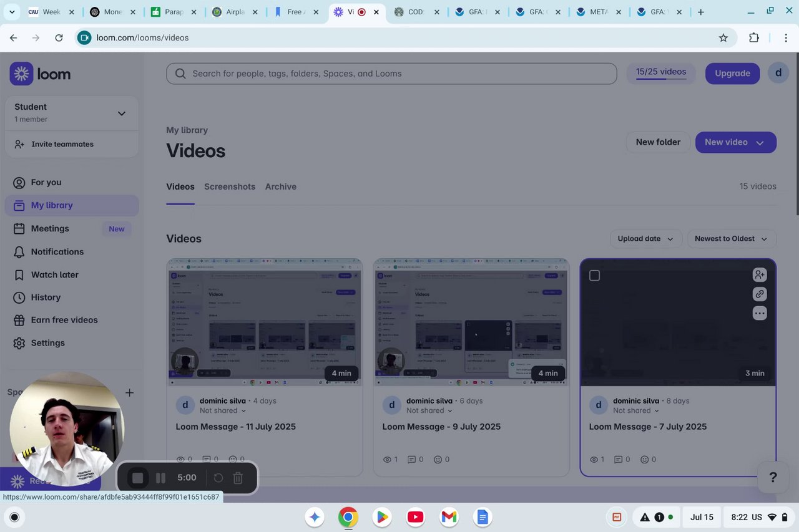Open the ChromeOS launcher button

(x=14, y=517)
